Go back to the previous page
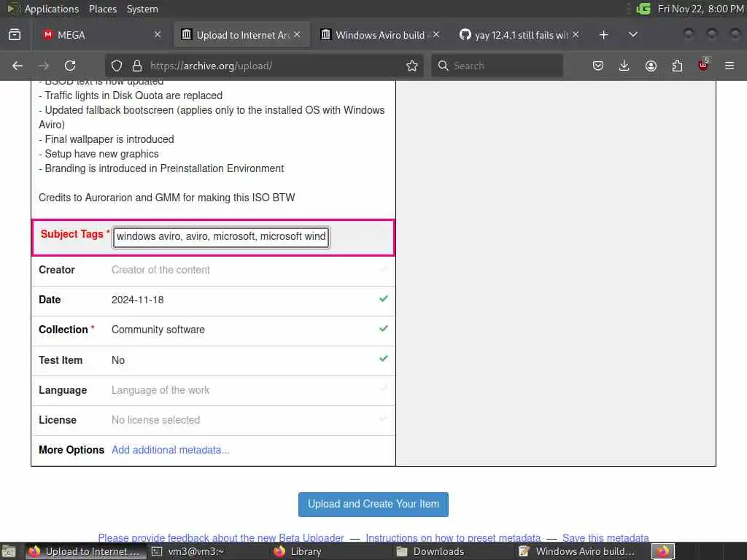The width and height of the screenshot is (747, 560). pos(18,66)
